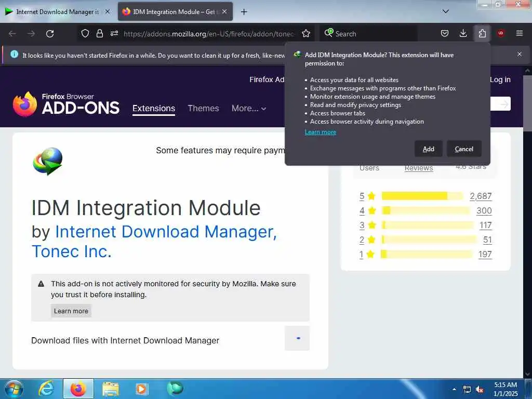Expand the list all tabs dropdown
Viewport: 532px width, 399px height.
[x=446, y=11]
